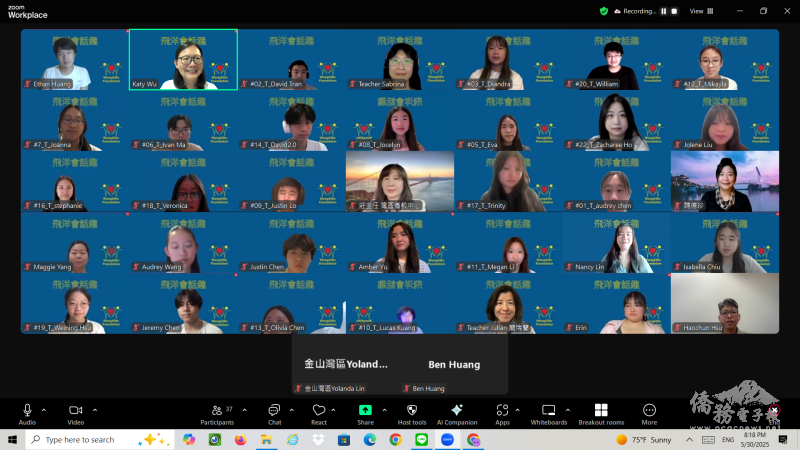Toggle the microphone Audio button
This screenshot has width=800, height=450.
(27, 413)
